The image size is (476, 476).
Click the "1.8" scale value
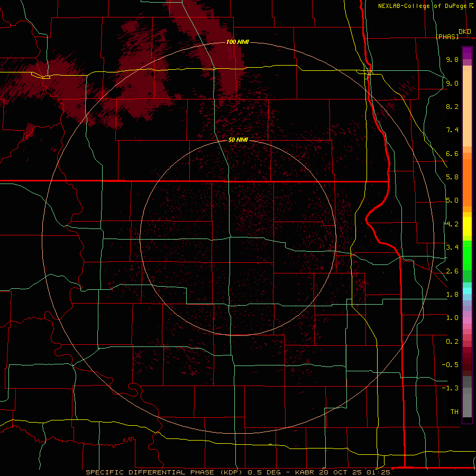tap(452, 295)
